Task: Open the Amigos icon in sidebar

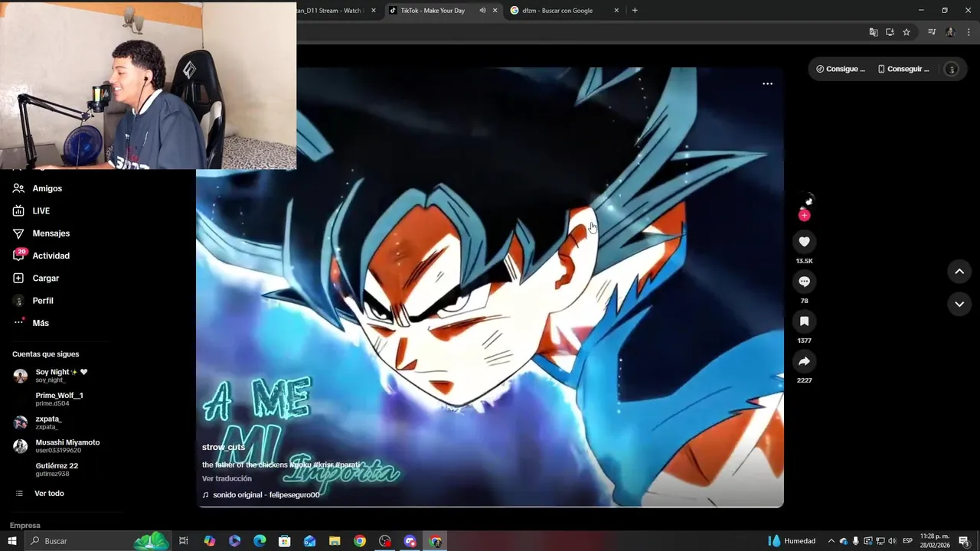Action: pos(18,188)
